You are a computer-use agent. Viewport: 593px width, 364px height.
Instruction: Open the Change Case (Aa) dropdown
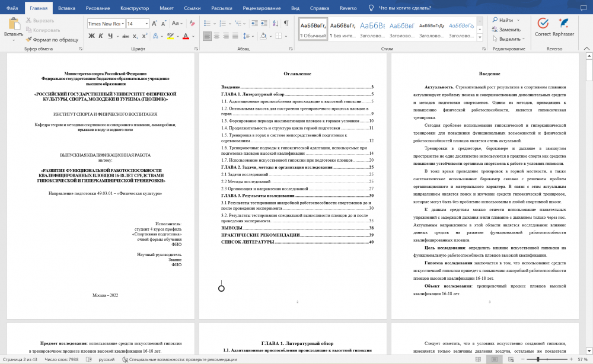pyautogui.click(x=177, y=24)
